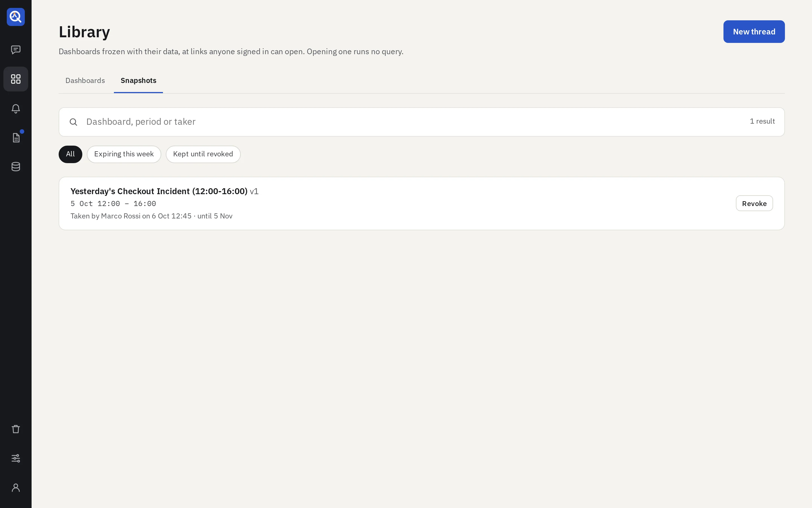
Task: Open the database sidebar icon
Action: [x=16, y=167]
